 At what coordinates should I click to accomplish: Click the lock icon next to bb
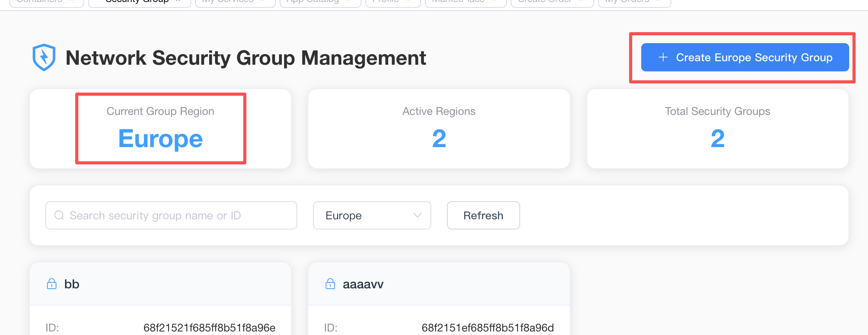click(x=52, y=284)
